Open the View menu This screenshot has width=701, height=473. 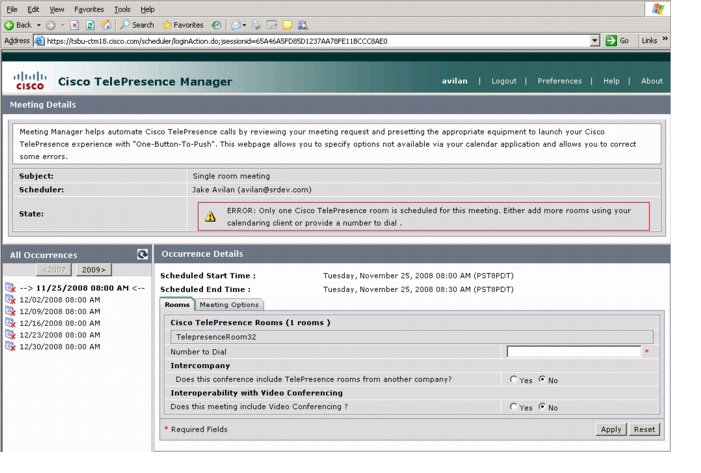coord(57,9)
